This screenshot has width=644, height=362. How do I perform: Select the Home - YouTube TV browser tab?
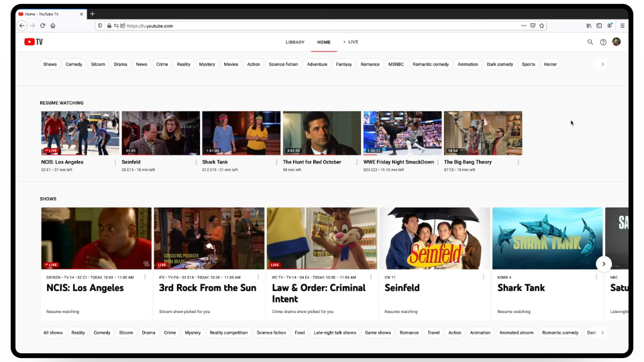pos(51,14)
